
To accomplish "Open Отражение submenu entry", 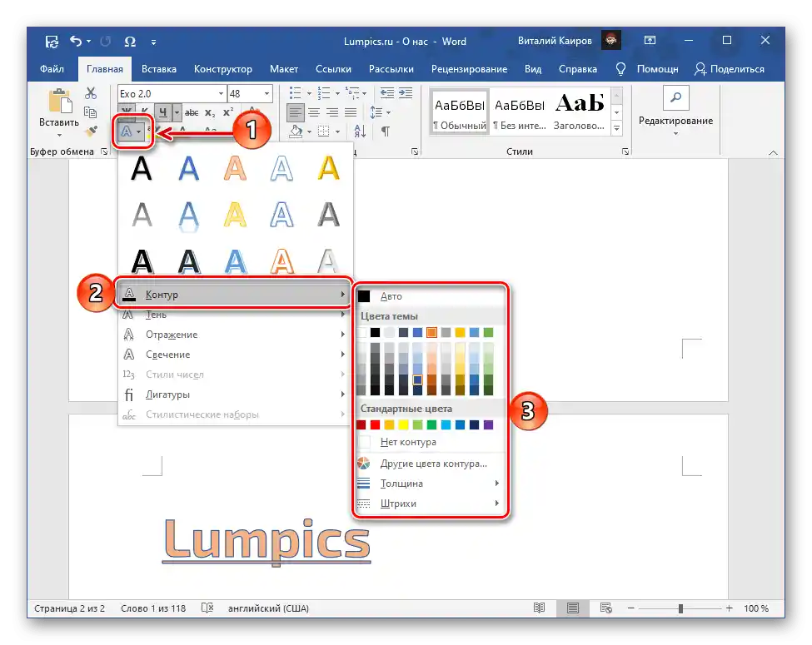I will point(234,335).
